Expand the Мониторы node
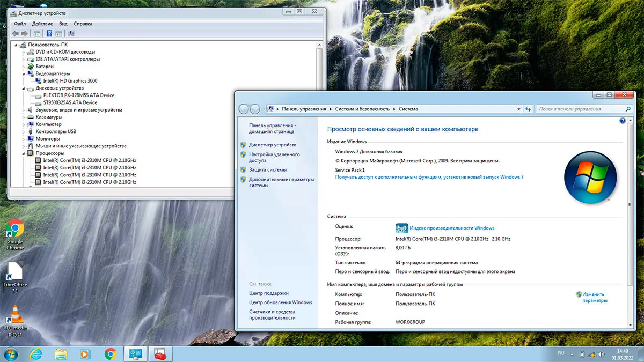This screenshot has height=362, width=644. (x=24, y=139)
